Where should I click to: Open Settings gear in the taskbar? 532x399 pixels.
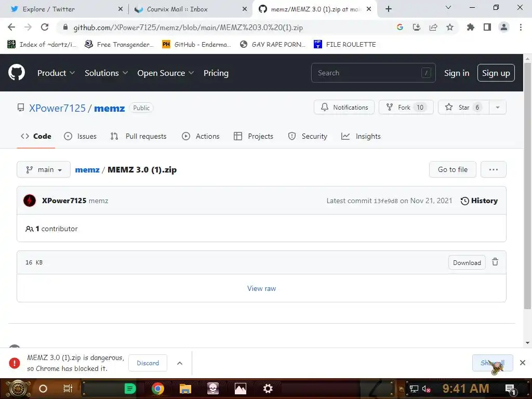click(x=268, y=389)
